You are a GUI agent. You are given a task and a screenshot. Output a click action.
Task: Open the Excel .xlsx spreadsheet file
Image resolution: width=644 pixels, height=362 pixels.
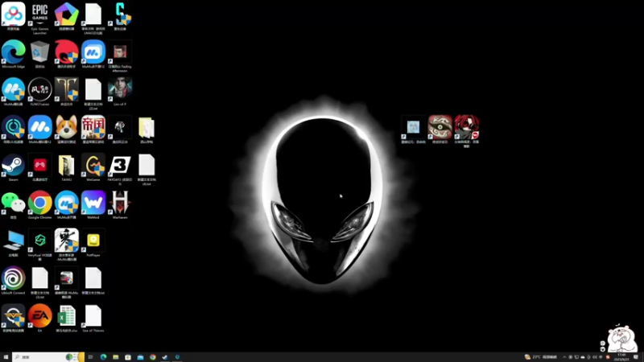67,318
